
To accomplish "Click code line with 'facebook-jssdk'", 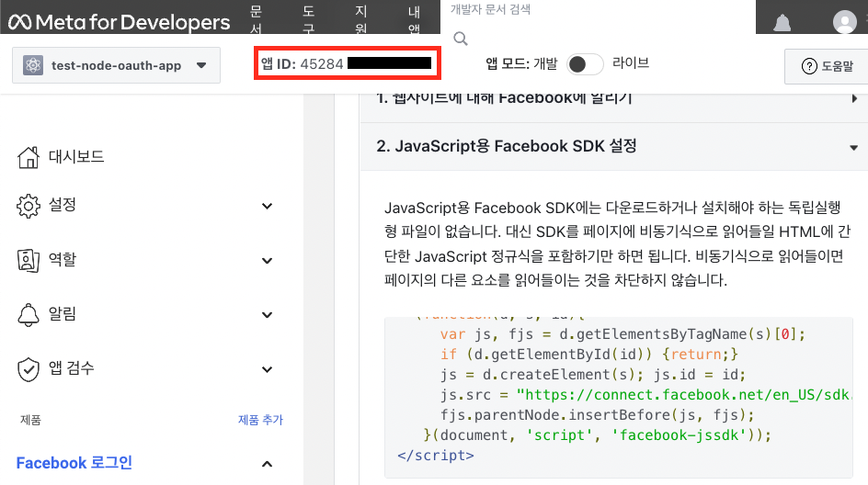I will click(x=598, y=435).
